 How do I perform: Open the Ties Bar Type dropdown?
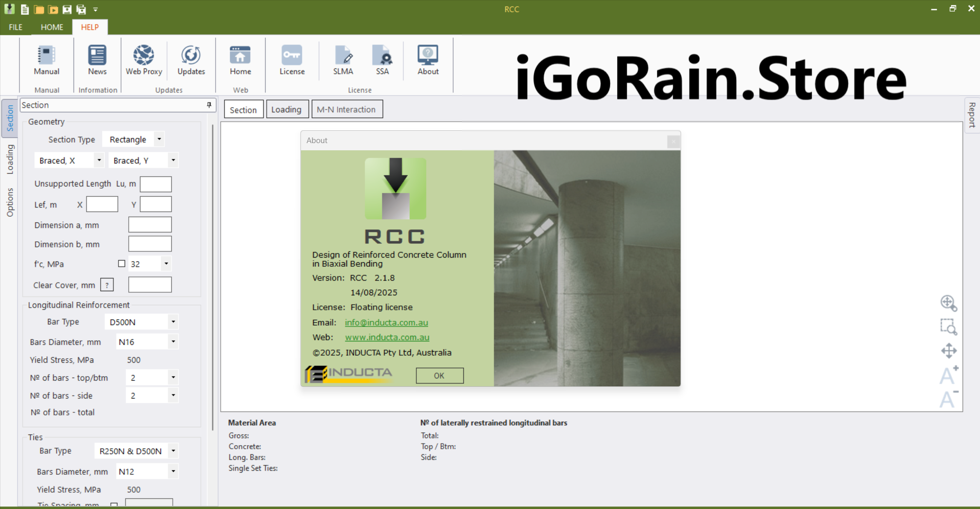pyautogui.click(x=173, y=451)
